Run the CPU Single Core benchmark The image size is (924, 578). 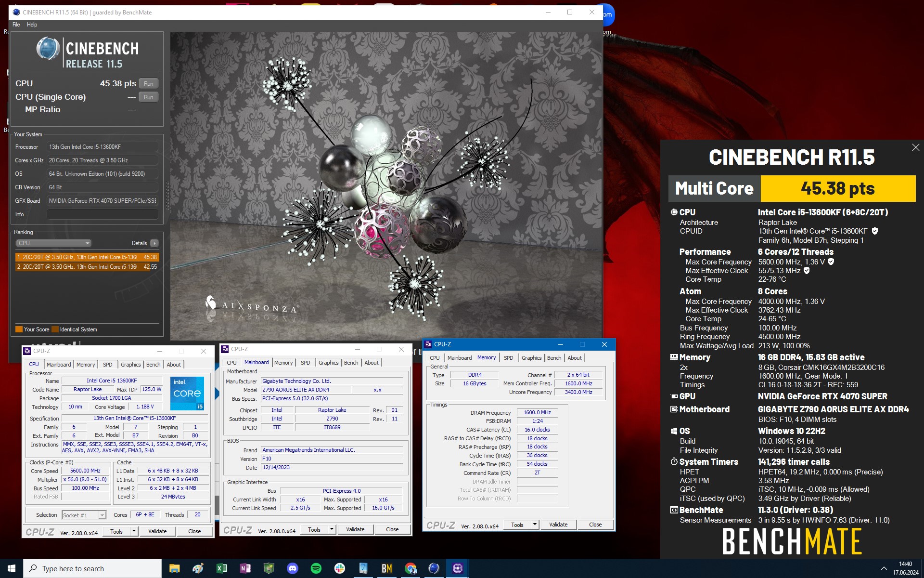click(x=148, y=97)
